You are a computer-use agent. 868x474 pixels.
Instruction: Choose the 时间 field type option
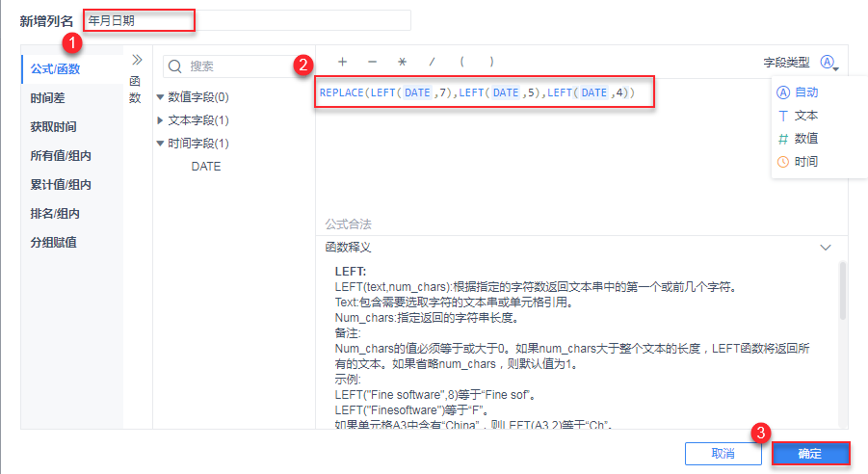(x=798, y=162)
